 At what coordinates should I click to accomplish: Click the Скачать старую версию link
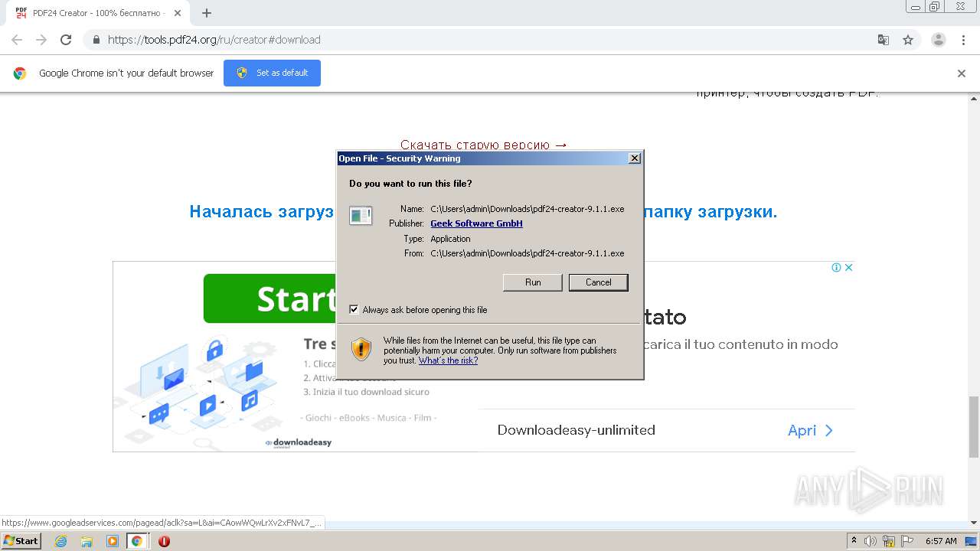(x=484, y=145)
